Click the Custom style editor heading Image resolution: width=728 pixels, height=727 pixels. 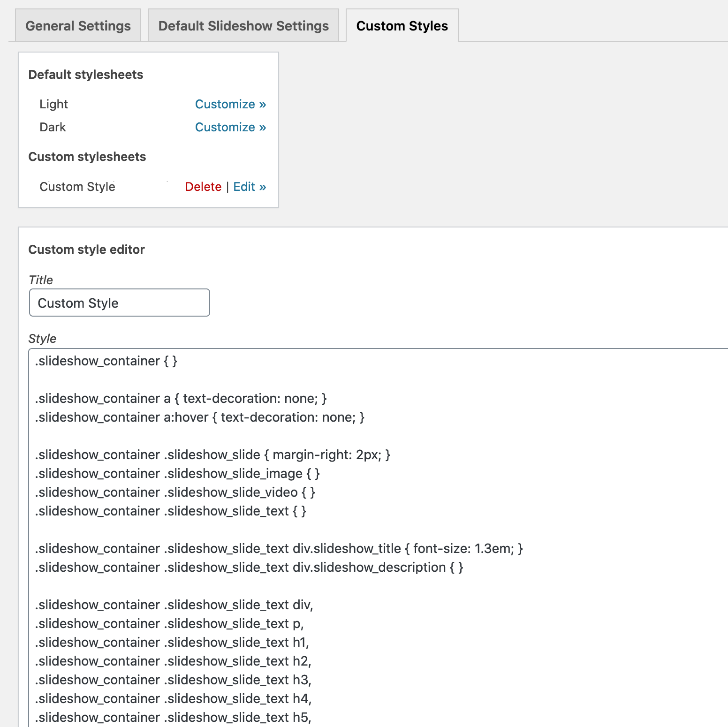point(87,250)
